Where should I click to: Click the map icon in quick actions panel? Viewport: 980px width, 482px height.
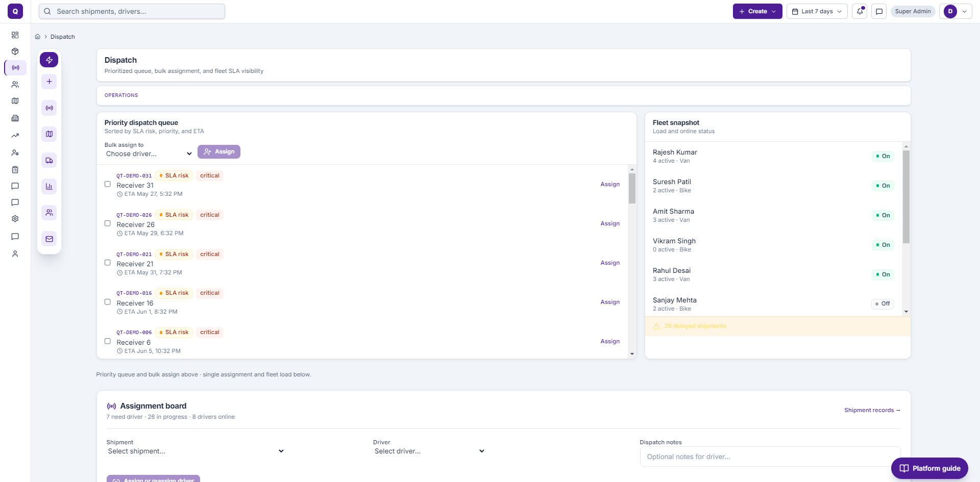click(x=49, y=134)
